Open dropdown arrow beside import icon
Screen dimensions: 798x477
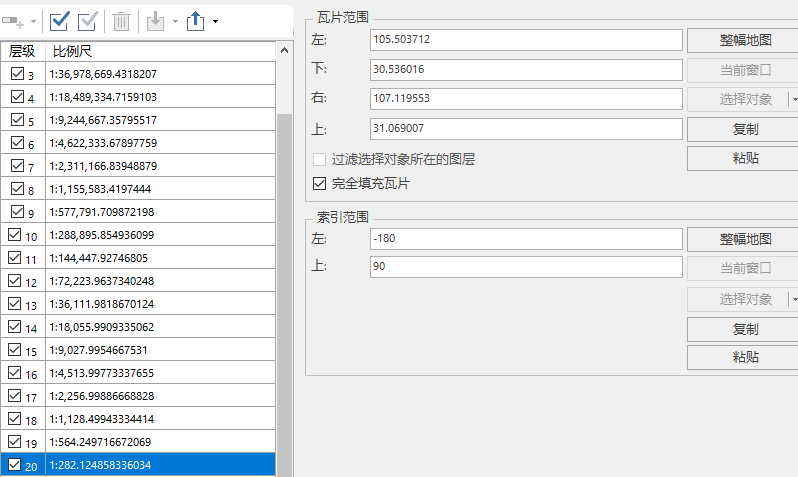click(175, 21)
